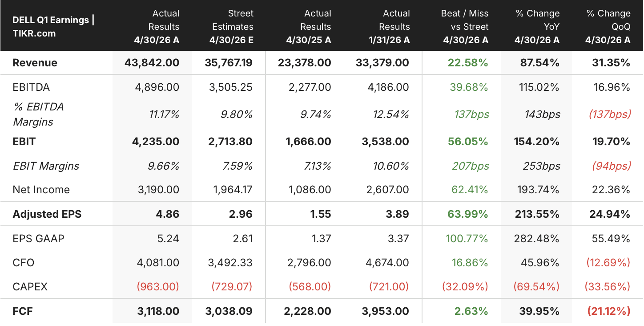
Task: Click EBIT margins beat 207bps
Action: [471, 166]
